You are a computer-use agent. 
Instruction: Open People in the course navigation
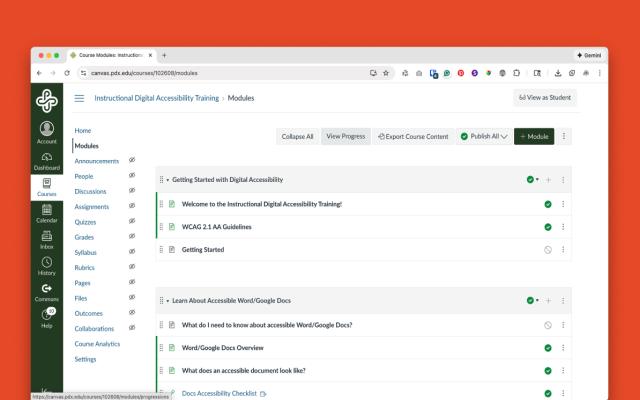[84, 176]
